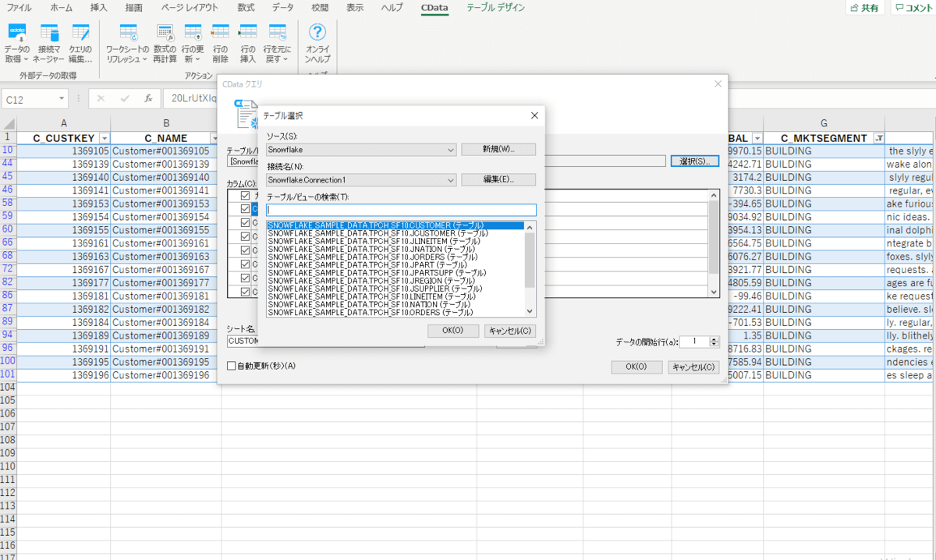Image resolution: width=936 pixels, height=560 pixels.
Task: Click the formula bar cancel X icon
Action: point(101,99)
